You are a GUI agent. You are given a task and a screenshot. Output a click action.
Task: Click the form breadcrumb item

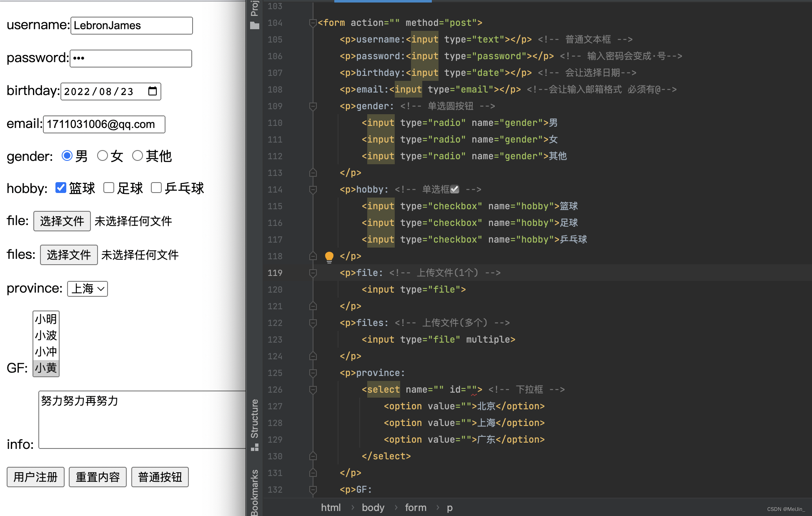tap(416, 508)
